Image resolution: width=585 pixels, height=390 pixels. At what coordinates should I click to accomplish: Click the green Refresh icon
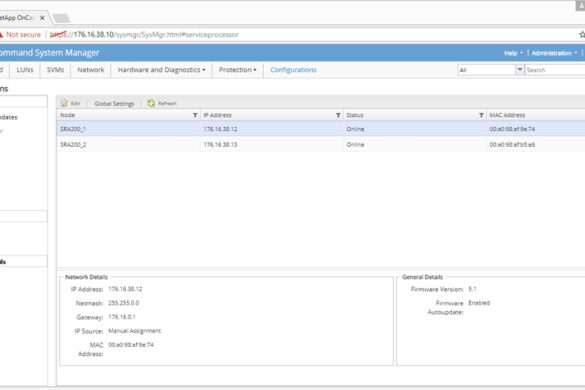(151, 103)
